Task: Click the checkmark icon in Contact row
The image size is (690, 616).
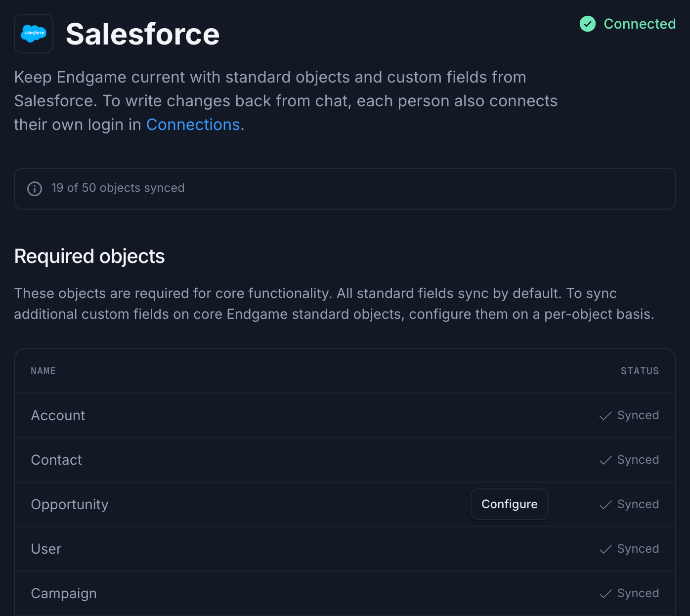Action: pos(605,460)
